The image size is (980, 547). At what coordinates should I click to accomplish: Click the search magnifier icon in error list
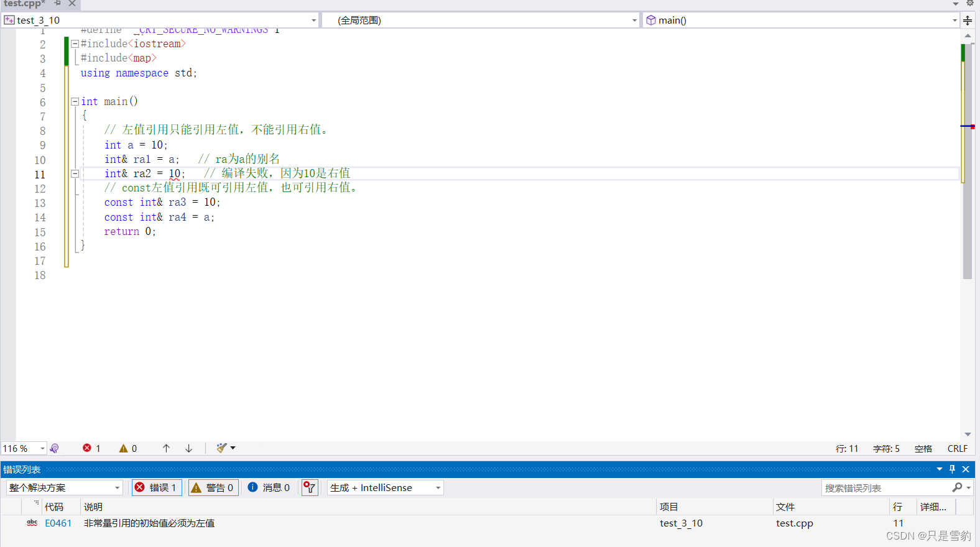(x=957, y=488)
